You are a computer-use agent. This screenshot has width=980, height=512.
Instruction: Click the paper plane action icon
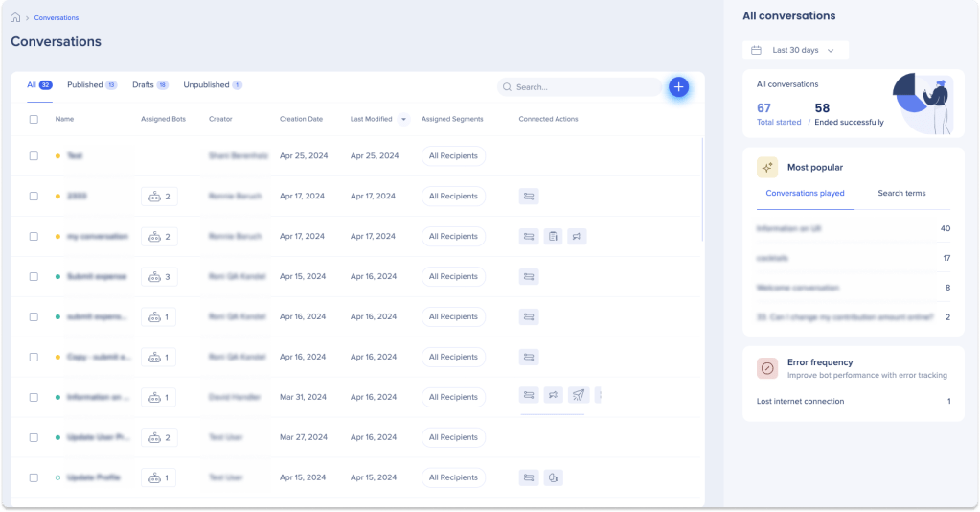(577, 395)
